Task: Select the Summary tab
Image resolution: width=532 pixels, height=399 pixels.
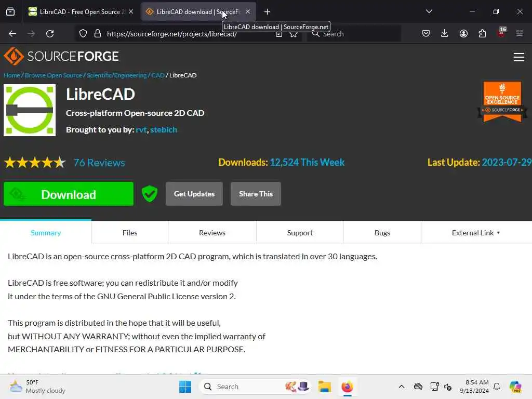Action: (46, 233)
